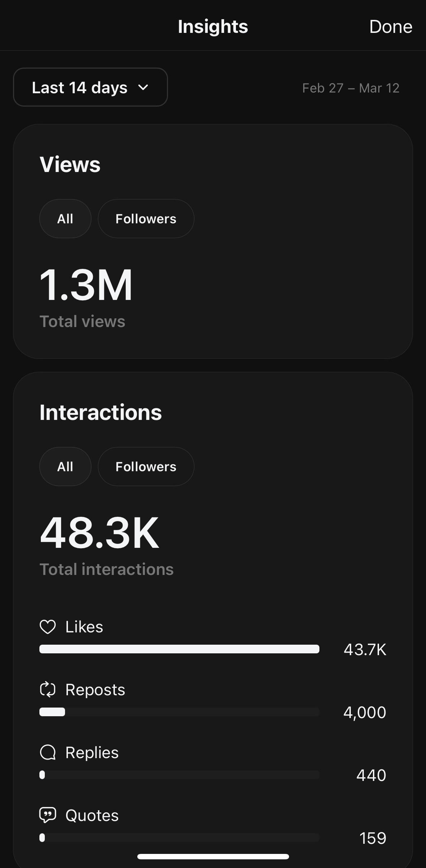
Task: Click the chevron beside Last 14 days
Action: [x=143, y=87]
